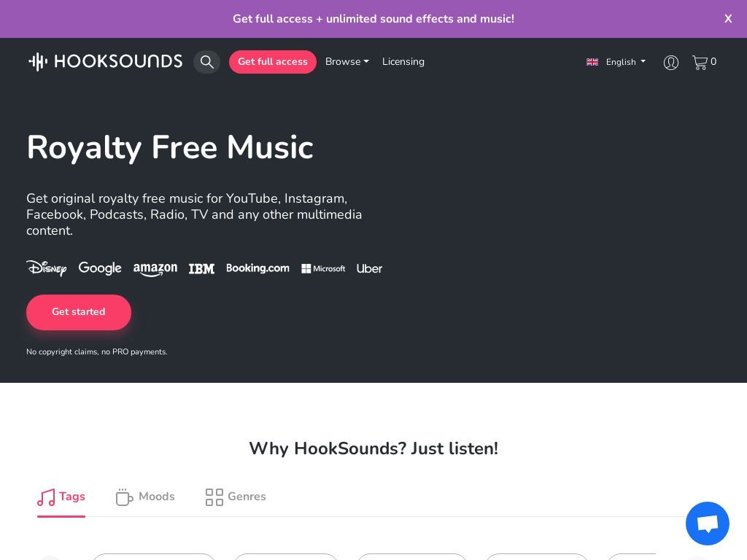Click the Get full access button
The image size is (747, 560).
pyautogui.click(x=273, y=62)
